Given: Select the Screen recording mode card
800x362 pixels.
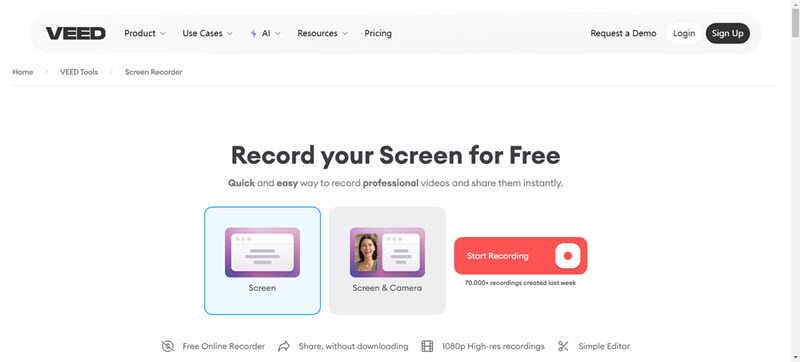Looking at the screenshot, I should 262,261.
